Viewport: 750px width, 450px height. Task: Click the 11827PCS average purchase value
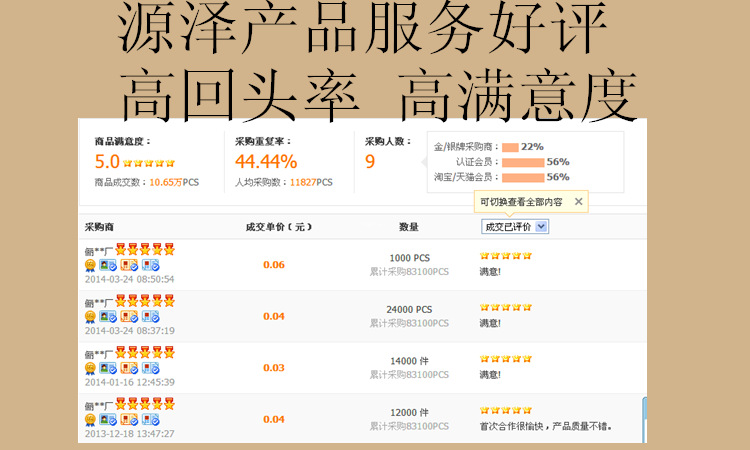coord(311,182)
